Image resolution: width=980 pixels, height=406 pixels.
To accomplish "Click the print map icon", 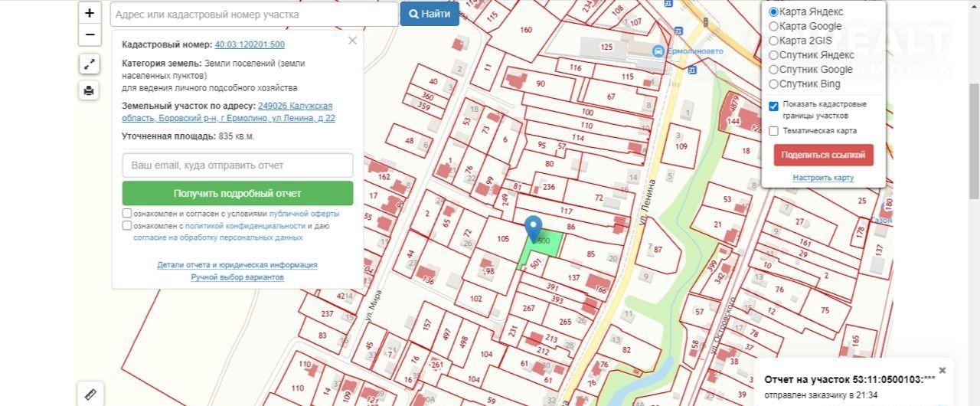I will (x=89, y=90).
